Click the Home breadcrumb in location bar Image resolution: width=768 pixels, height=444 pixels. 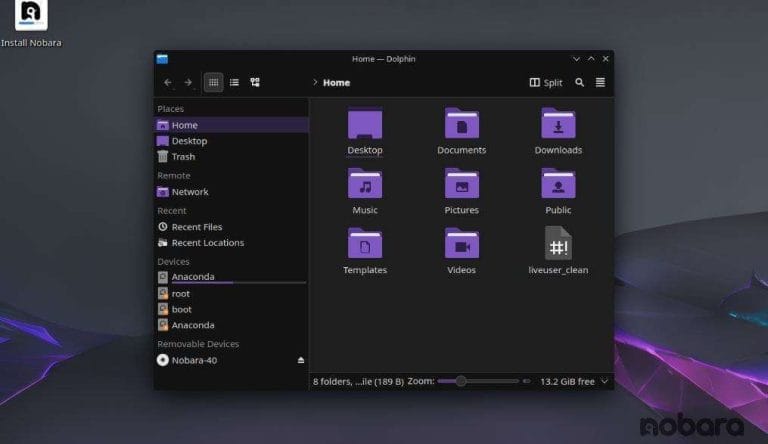click(336, 83)
